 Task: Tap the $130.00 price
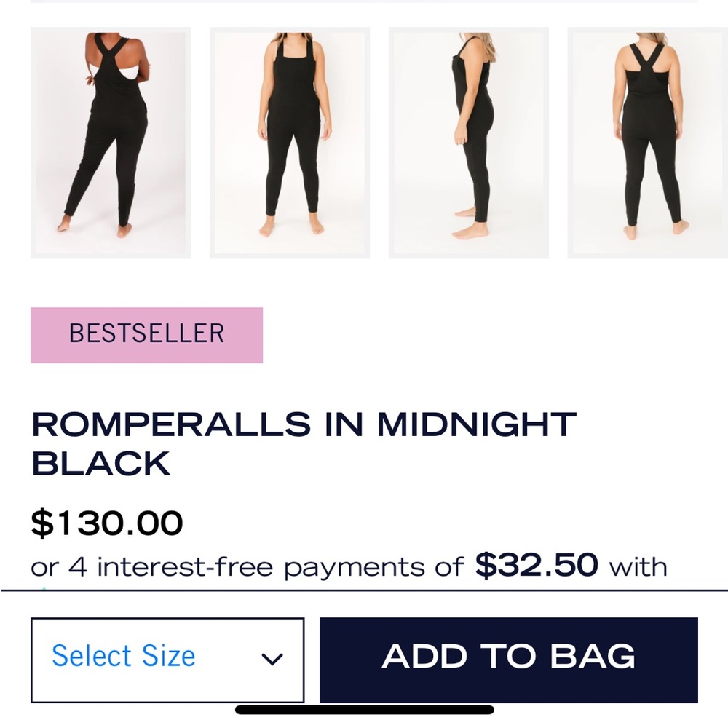tap(107, 523)
